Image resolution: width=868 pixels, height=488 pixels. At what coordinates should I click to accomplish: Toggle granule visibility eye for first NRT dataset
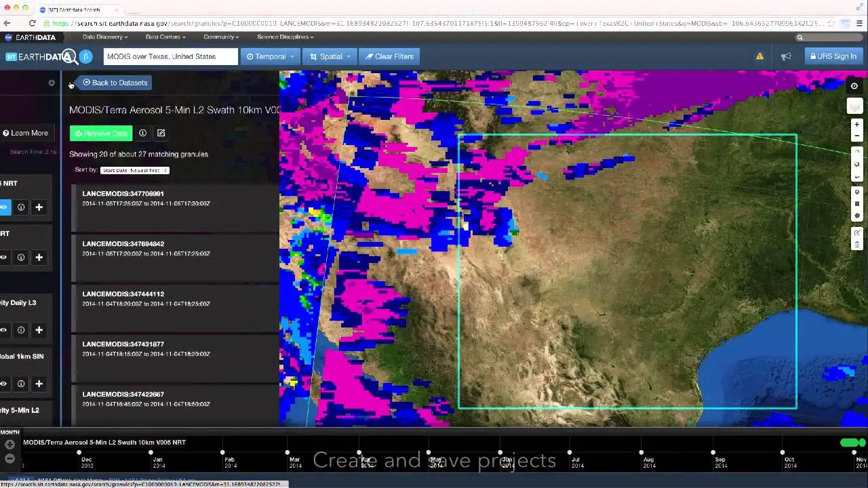4,207
